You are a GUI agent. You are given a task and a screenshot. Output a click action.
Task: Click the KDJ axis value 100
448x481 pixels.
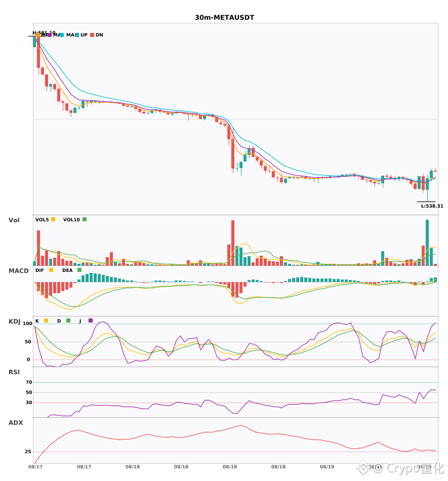coord(27,324)
